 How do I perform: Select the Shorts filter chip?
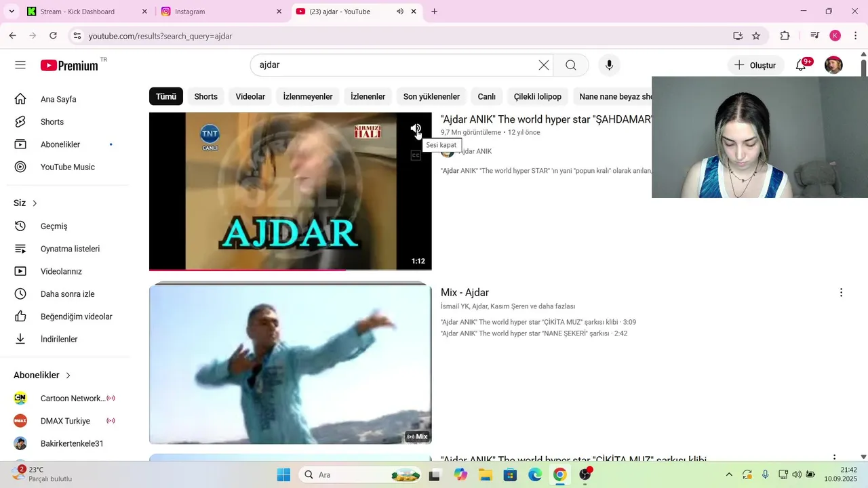click(205, 96)
